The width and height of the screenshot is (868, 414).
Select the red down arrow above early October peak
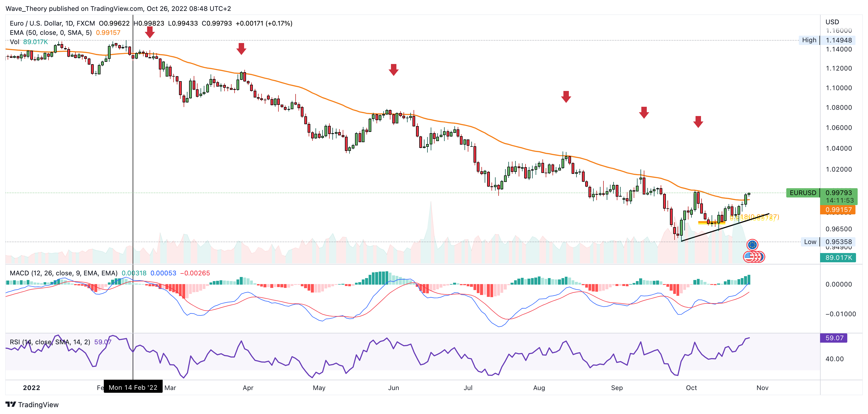(x=698, y=121)
